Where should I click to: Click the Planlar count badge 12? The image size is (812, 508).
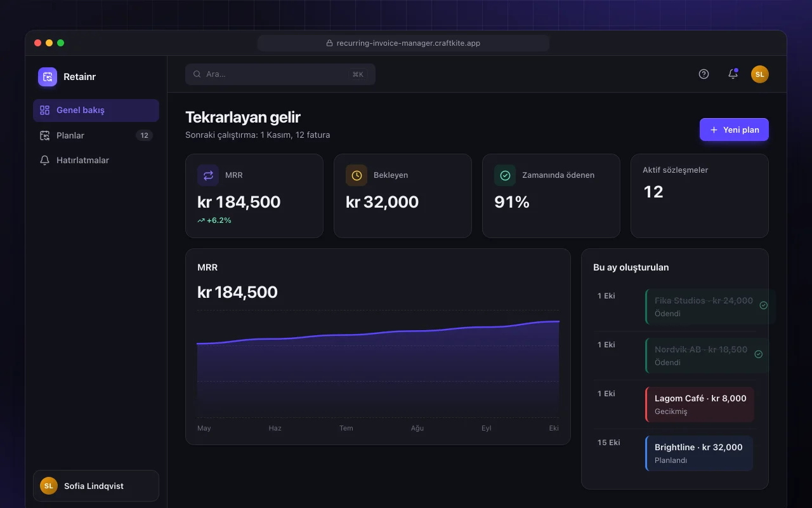click(x=144, y=135)
